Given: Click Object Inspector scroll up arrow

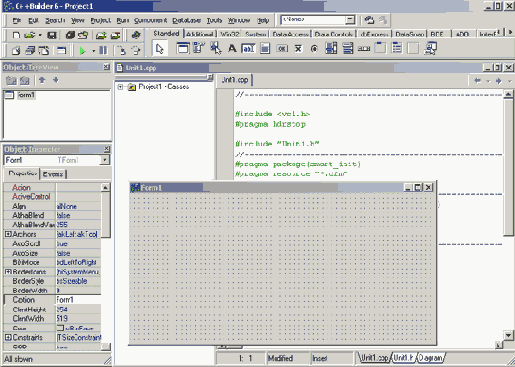Looking at the screenshot, I should pyautogui.click(x=105, y=187).
